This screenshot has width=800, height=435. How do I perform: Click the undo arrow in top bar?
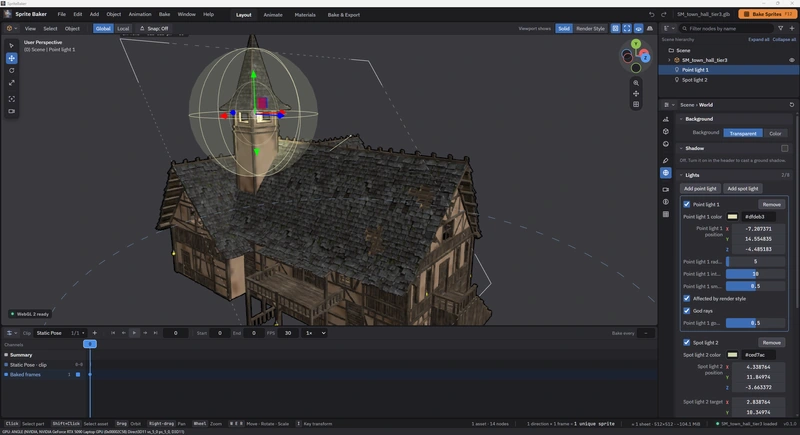(652, 14)
